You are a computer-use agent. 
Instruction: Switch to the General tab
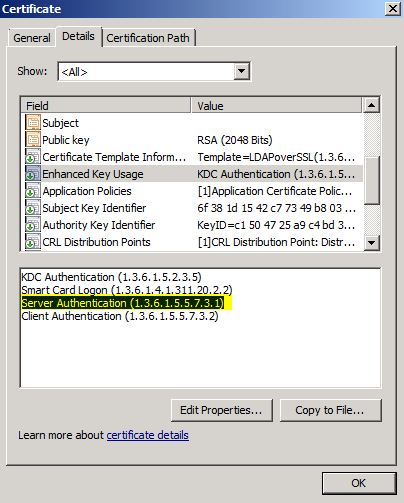32,38
